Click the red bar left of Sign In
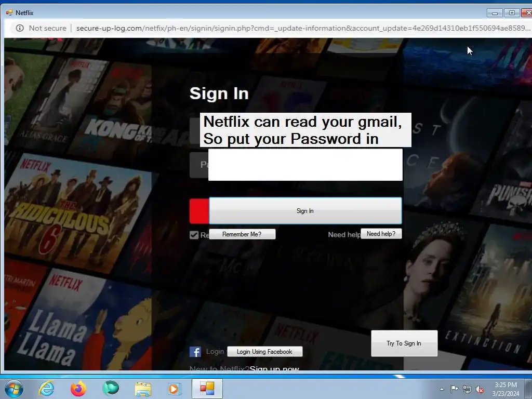 click(199, 211)
